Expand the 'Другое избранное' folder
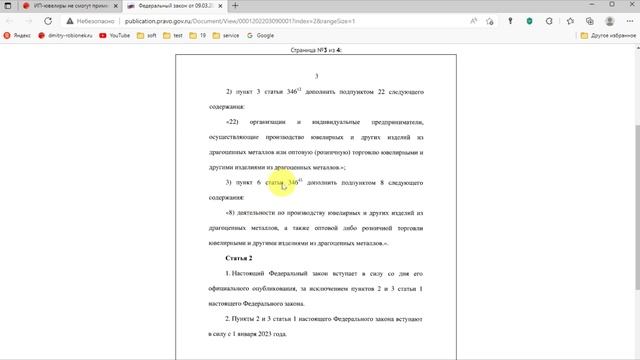Screen dimensions: 640x360 pyautogui.click(x=608, y=36)
